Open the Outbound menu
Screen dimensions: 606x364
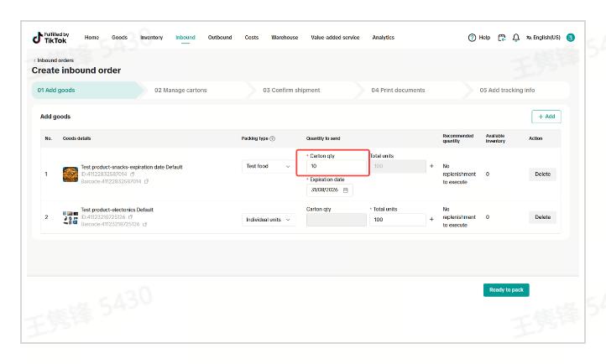(x=220, y=38)
